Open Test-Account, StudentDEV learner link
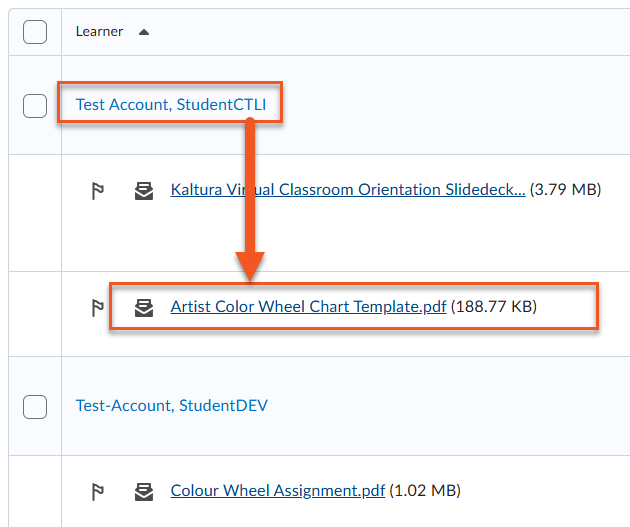The width and height of the screenshot is (630, 527). pyautogui.click(x=171, y=405)
